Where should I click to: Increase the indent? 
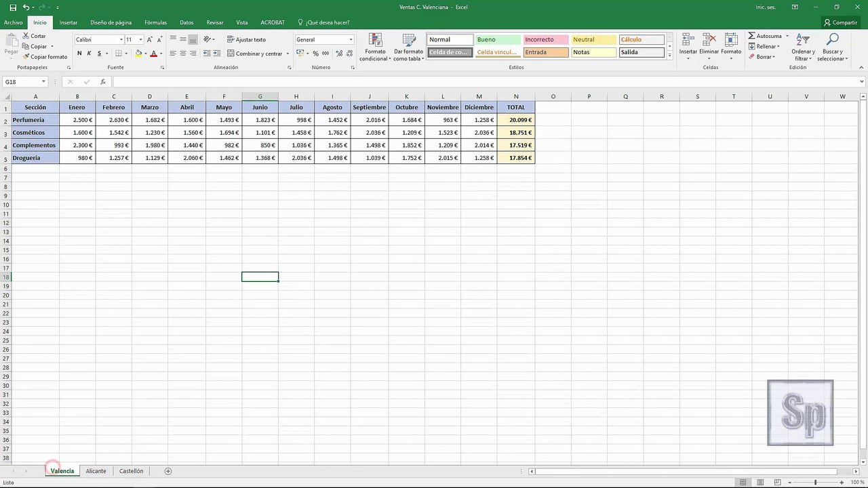pyautogui.click(x=218, y=54)
